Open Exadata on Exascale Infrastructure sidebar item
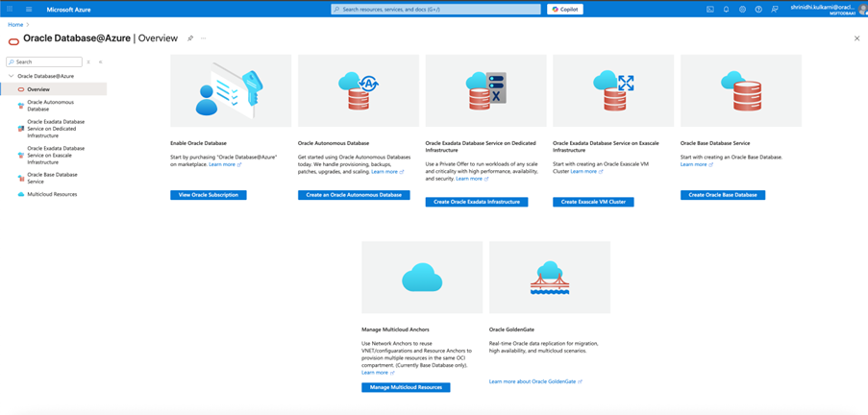This screenshot has height=415, width=868. 54,156
